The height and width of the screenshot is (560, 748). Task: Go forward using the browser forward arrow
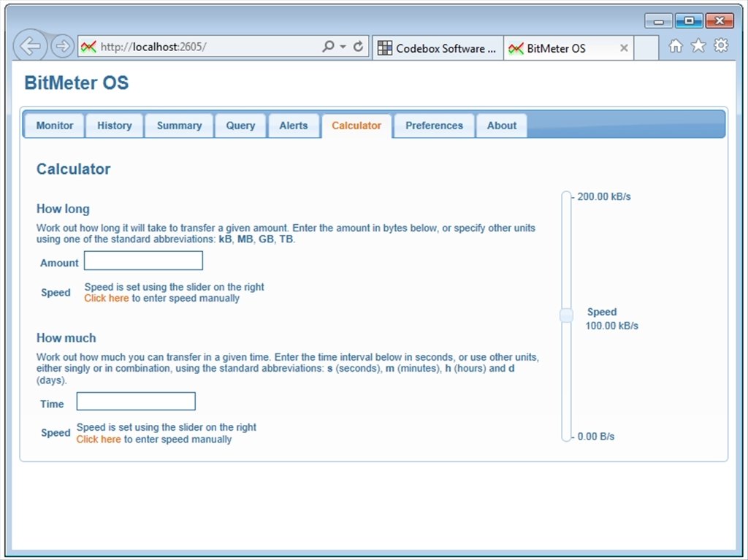click(63, 46)
